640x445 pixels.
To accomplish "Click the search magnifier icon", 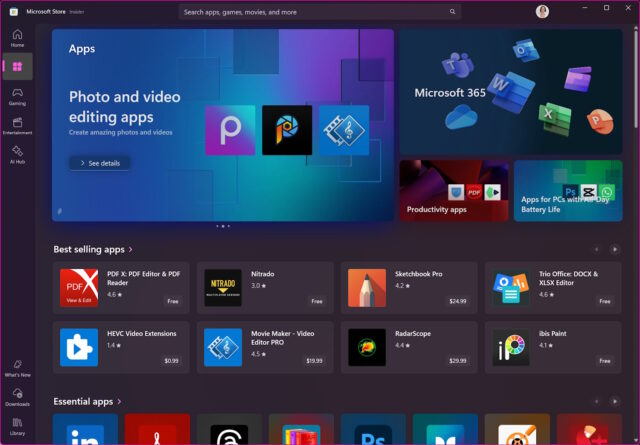I will click(452, 12).
